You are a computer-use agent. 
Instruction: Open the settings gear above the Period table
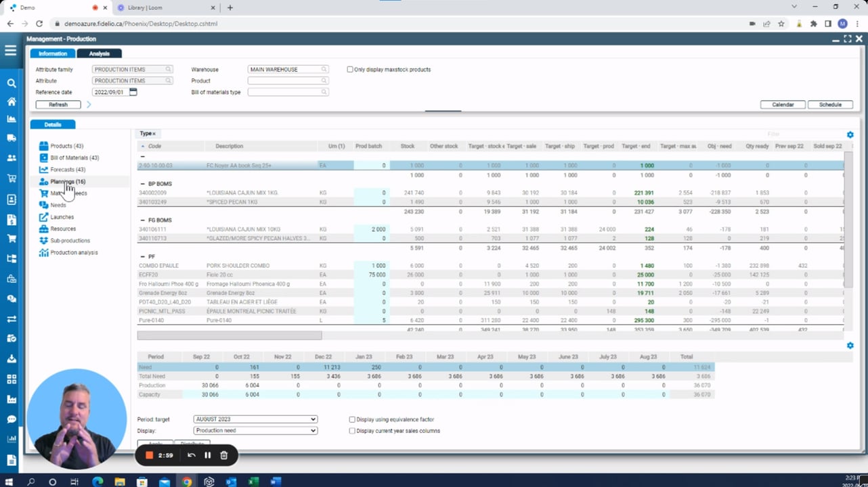click(850, 346)
